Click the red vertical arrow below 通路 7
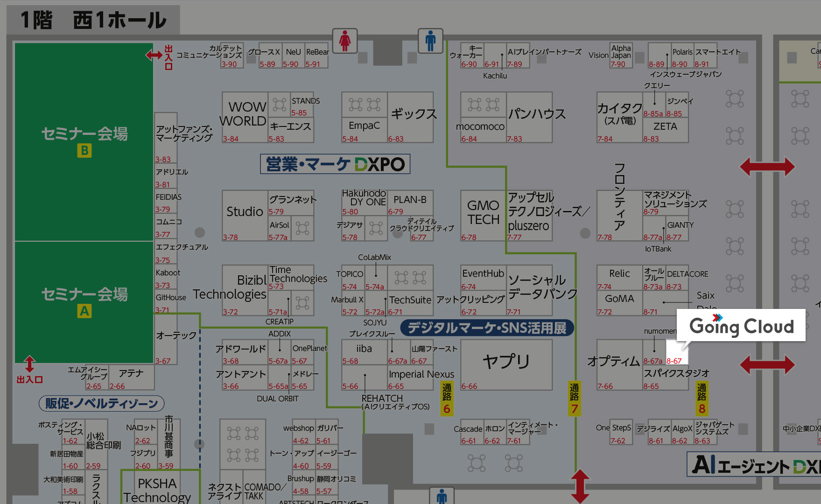Viewport: 821px width, 504px height. (580, 486)
